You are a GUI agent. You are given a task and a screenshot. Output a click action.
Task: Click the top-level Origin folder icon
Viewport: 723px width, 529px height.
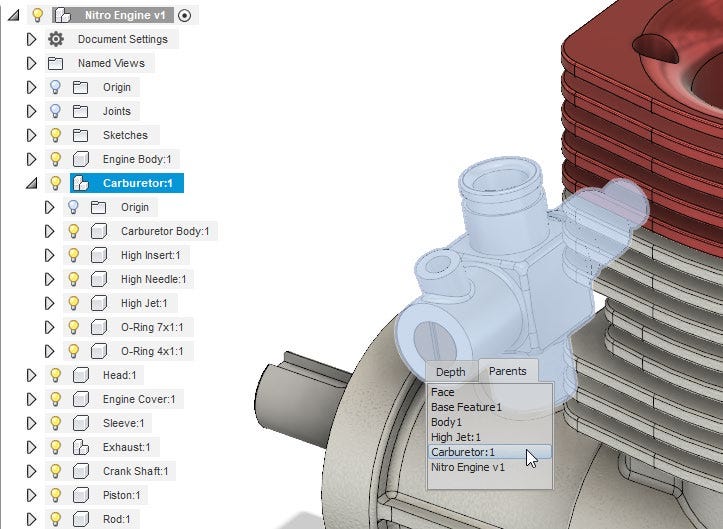pos(80,87)
